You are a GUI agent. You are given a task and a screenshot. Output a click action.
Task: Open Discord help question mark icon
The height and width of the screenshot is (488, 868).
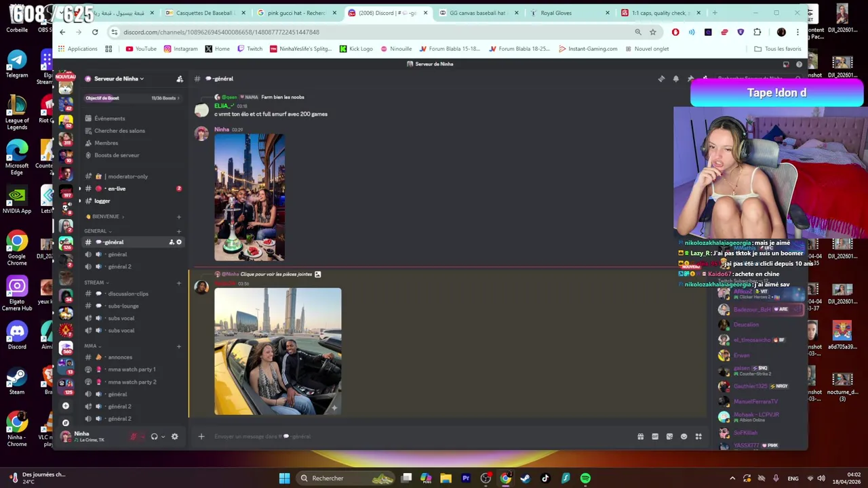[799, 64]
